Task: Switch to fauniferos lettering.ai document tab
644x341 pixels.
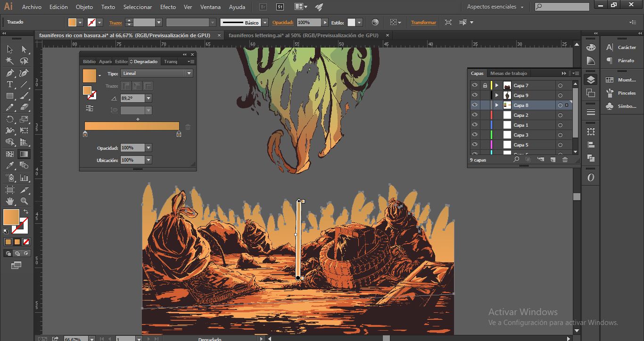Action: pos(303,35)
